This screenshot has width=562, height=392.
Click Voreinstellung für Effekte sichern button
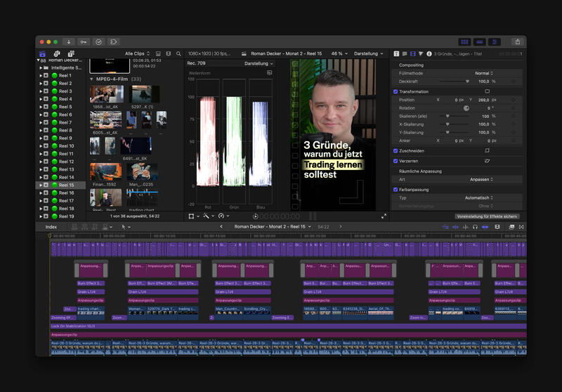tap(487, 216)
